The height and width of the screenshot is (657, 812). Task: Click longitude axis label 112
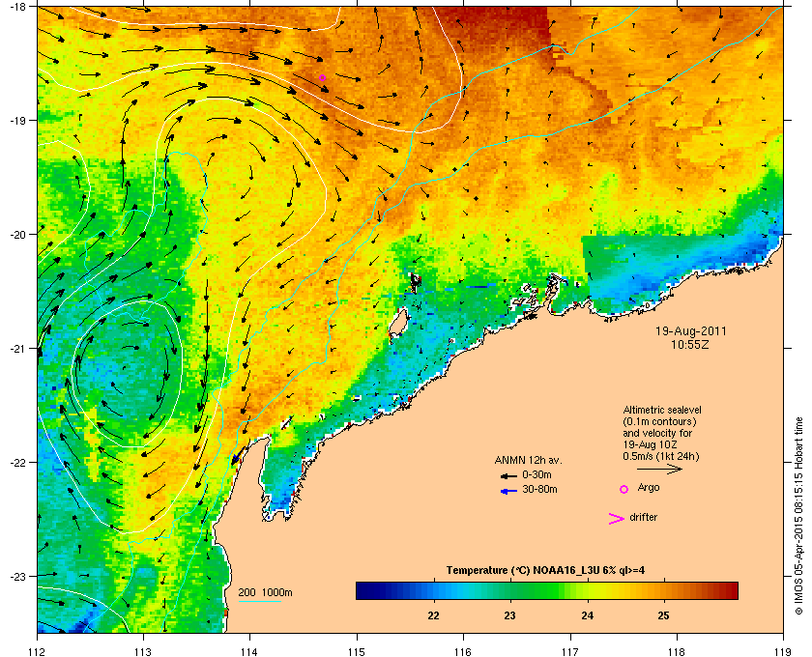(x=38, y=652)
